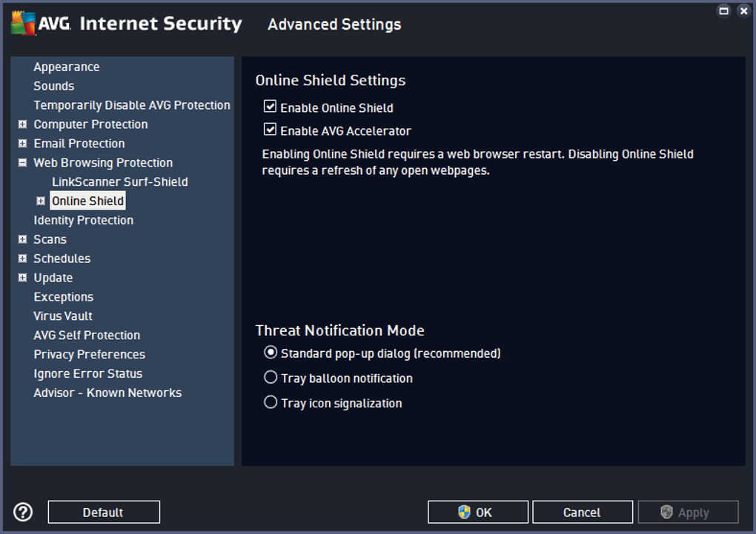
Task: Expand the Scans tree node
Action: click(22, 239)
